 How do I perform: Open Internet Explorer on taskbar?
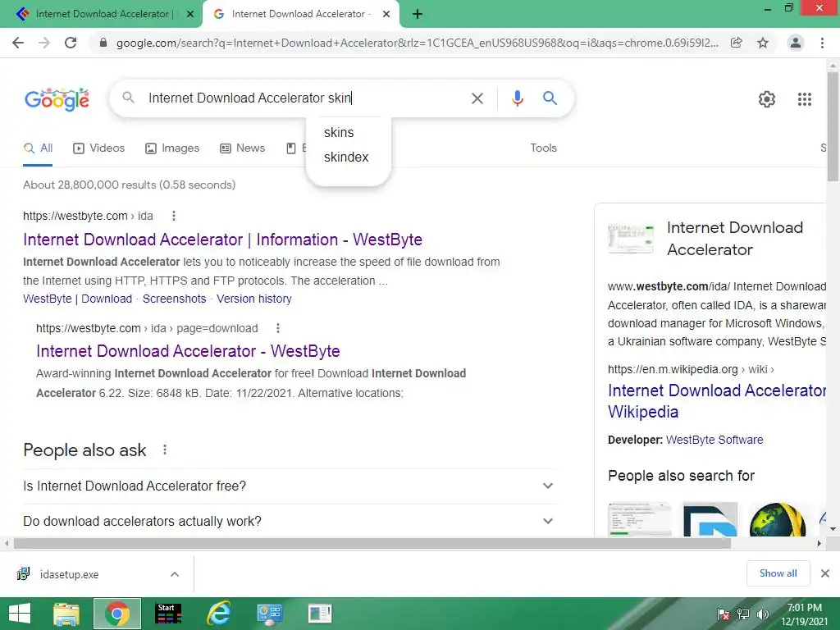click(x=219, y=614)
